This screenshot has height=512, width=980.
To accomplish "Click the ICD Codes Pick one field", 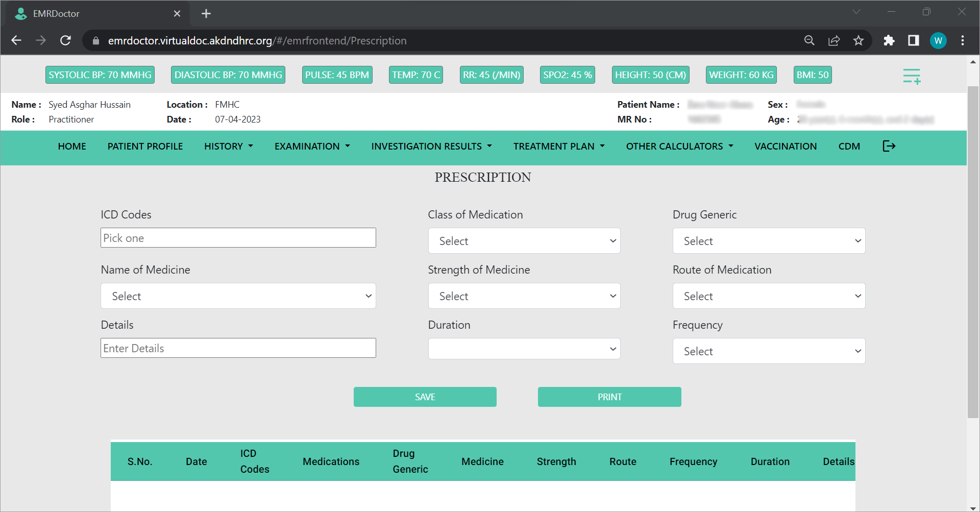I will point(238,237).
